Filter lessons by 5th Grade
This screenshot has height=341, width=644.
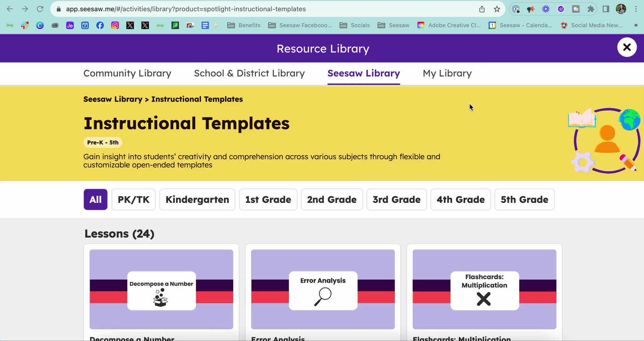tap(525, 199)
